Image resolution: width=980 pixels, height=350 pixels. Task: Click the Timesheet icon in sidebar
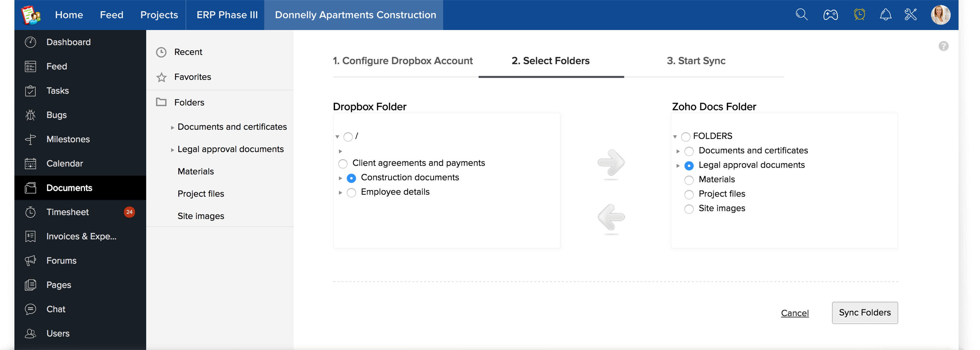[x=30, y=212]
